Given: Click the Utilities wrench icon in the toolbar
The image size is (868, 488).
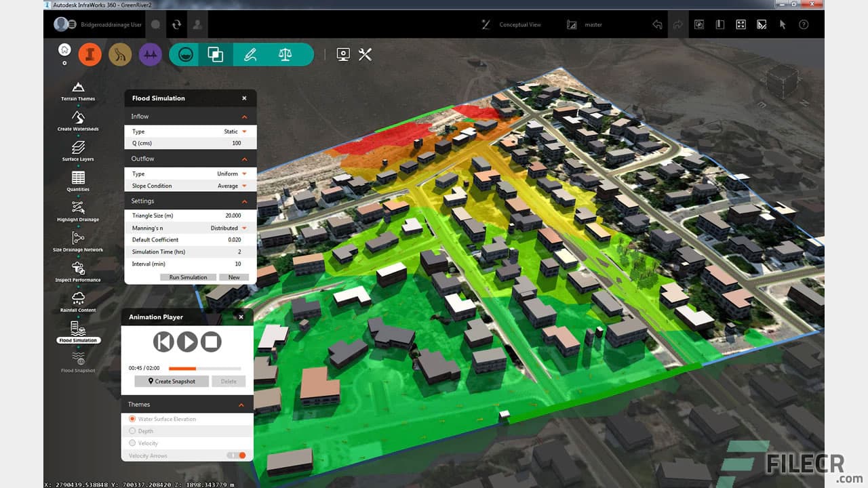Looking at the screenshot, I should click(365, 54).
